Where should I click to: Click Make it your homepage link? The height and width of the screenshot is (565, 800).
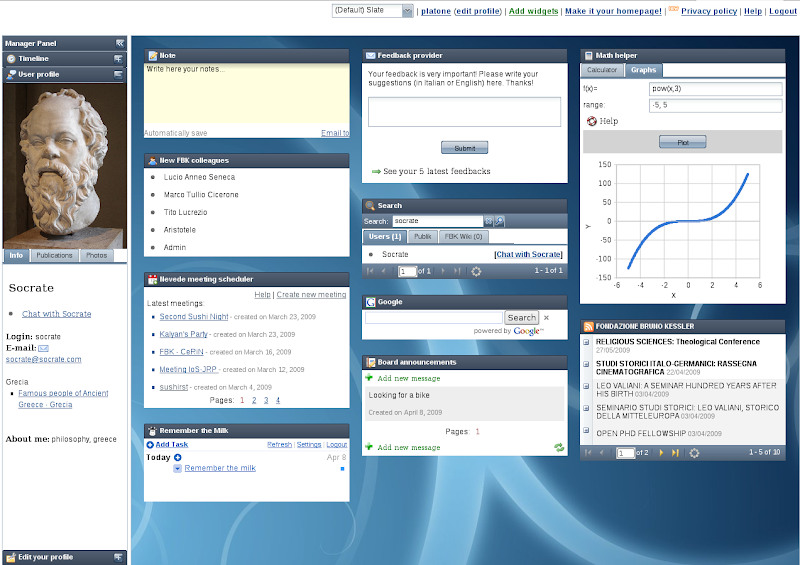(x=613, y=11)
